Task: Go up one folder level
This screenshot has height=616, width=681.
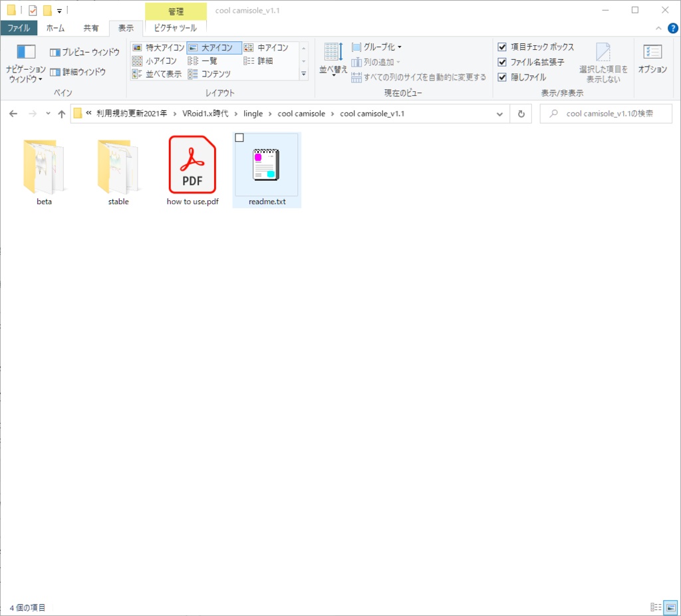Action: [62, 114]
